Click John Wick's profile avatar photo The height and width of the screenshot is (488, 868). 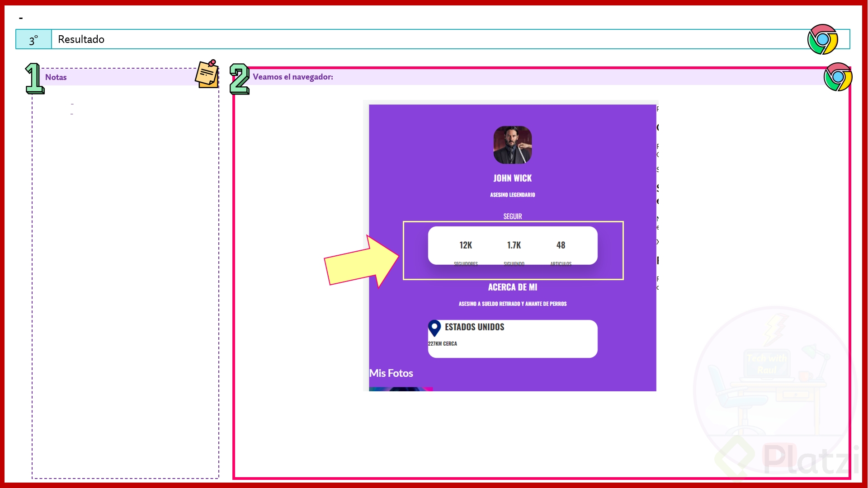(512, 145)
